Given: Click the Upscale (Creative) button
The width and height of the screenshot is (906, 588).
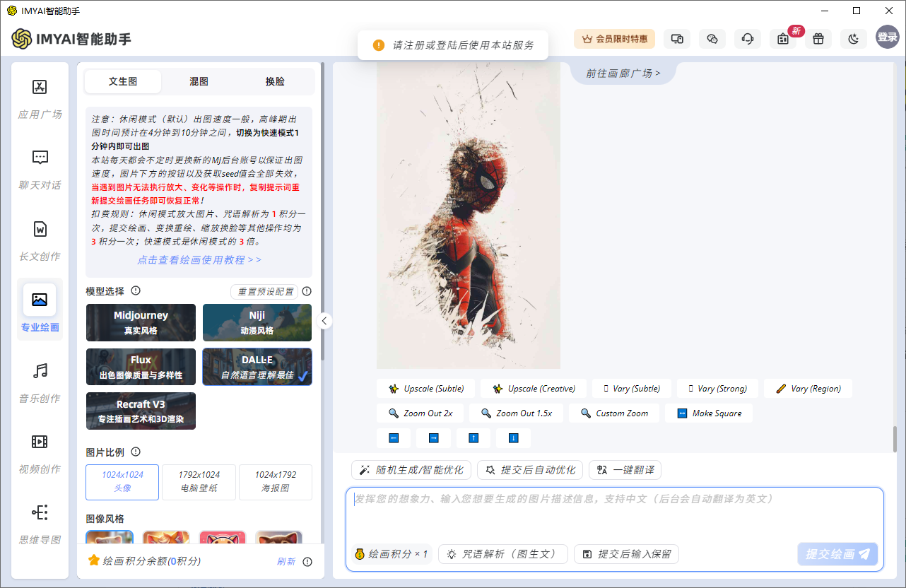Looking at the screenshot, I should pyautogui.click(x=533, y=389).
